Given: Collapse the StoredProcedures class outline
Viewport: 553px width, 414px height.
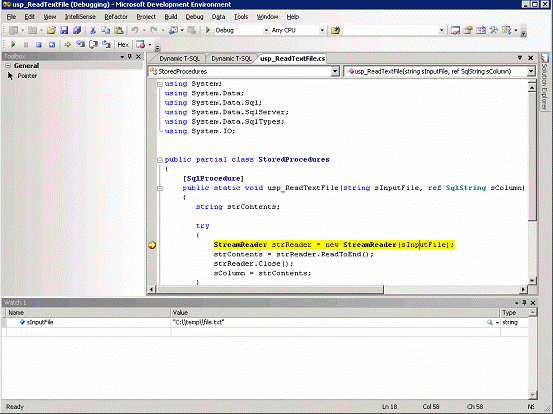Looking at the screenshot, I should point(160,160).
